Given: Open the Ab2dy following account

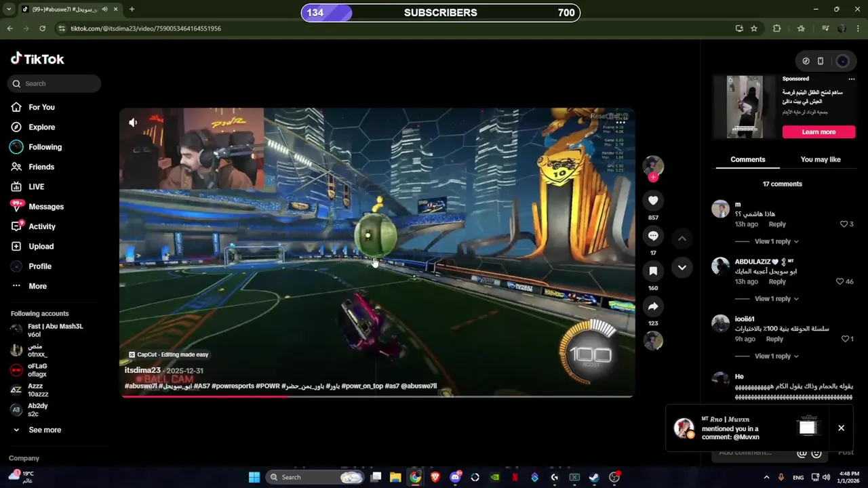Looking at the screenshot, I should pos(29,410).
